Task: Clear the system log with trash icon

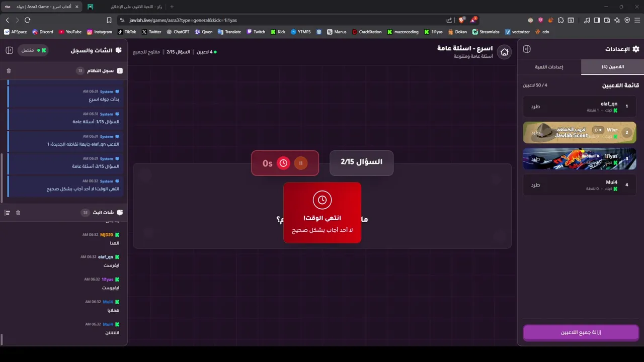Action: pyautogui.click(x=9, y=71)
